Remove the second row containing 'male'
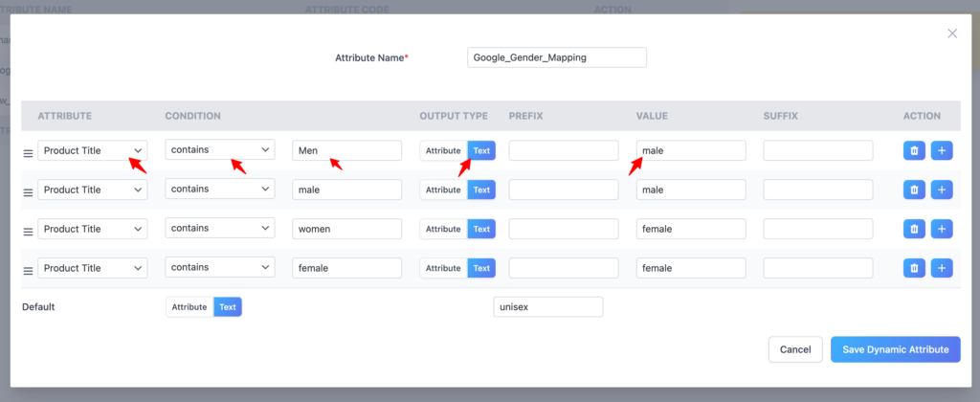This screenshot has width=980, height=402. [x=914, y=190]
